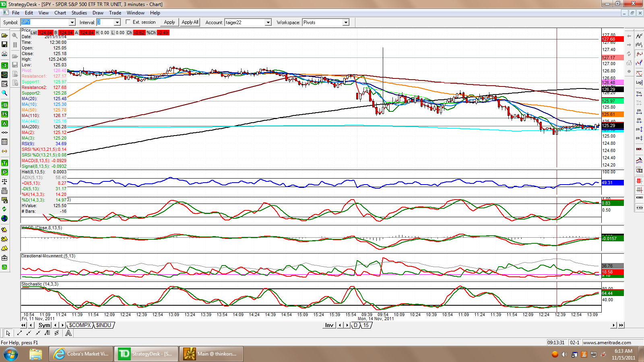Click the SP. horizontal expand icon
This screenshot has height=362, width=644.
pos(639,111)
